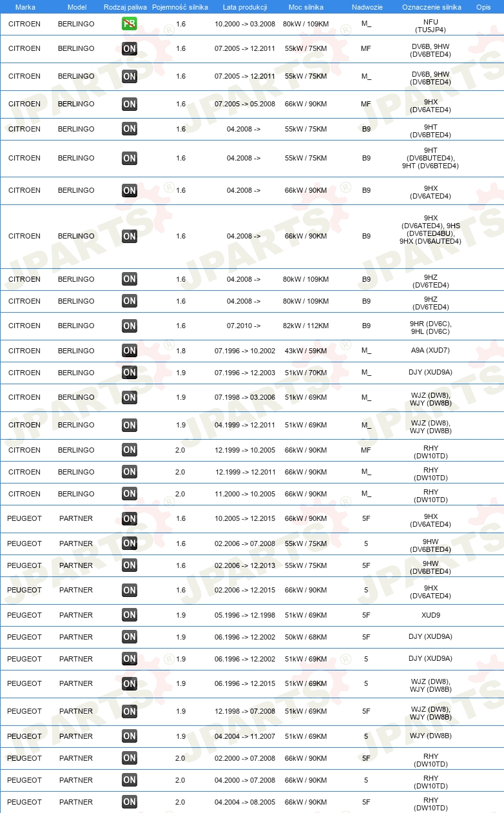Click the 51kW / 70KM power value
The width and height of the screenshot is (504, 813).
pos(306,373)
